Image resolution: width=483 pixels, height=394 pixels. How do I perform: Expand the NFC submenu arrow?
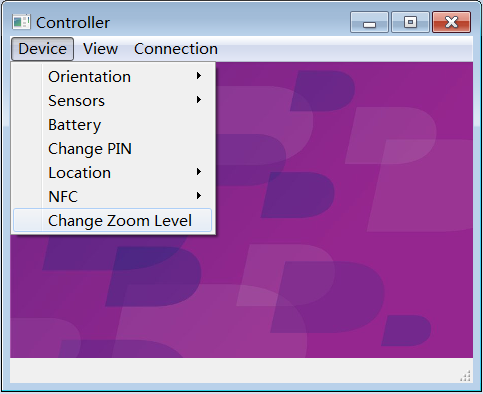199,196
